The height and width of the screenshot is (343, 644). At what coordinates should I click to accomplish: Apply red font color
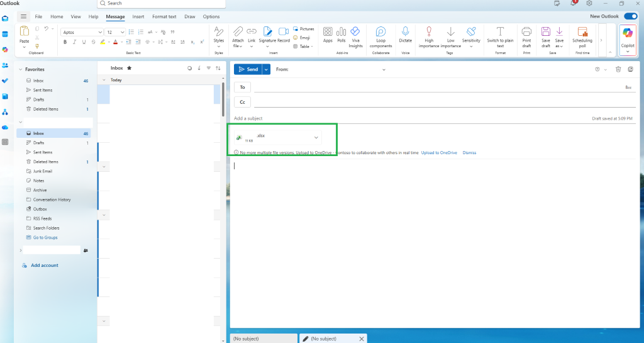(x=116, y=42)
